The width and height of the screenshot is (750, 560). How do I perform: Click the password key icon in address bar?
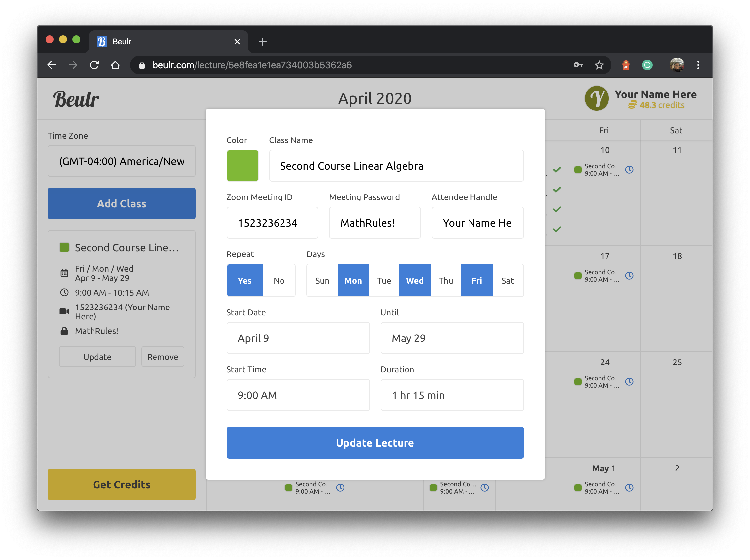point(578,65)
